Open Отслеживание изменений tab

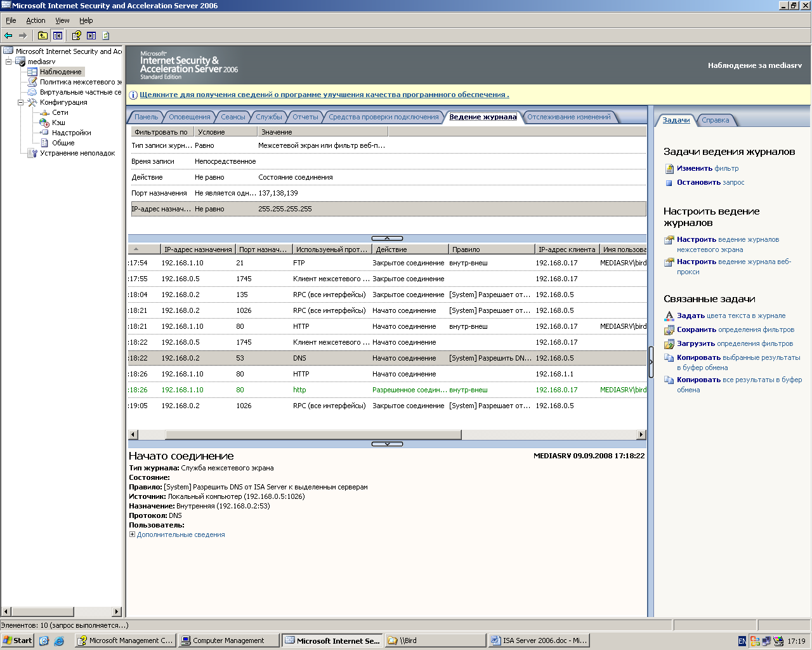pos(569,117)
